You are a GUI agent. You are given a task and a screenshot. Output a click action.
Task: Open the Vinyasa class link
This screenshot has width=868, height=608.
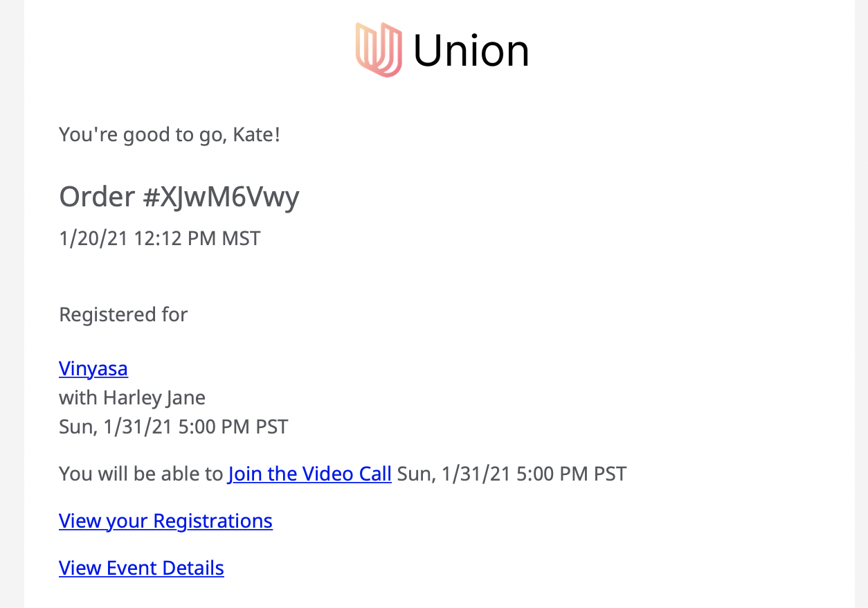pos(93,368)
